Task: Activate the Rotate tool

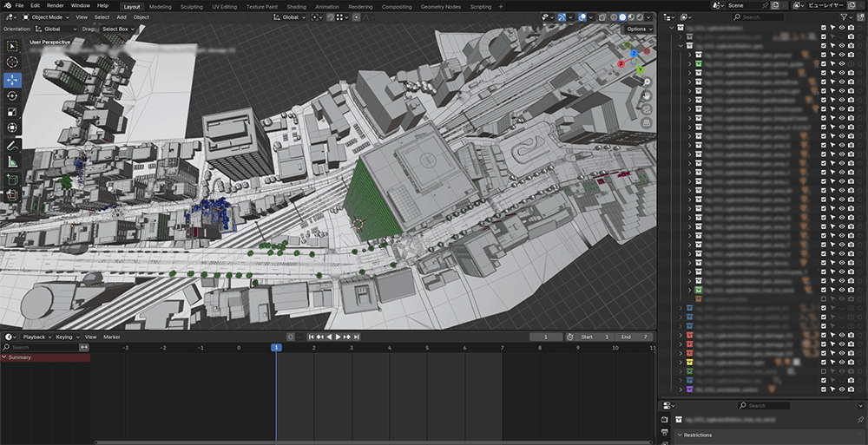Action: pyautogui.click(x=12, y=95)
